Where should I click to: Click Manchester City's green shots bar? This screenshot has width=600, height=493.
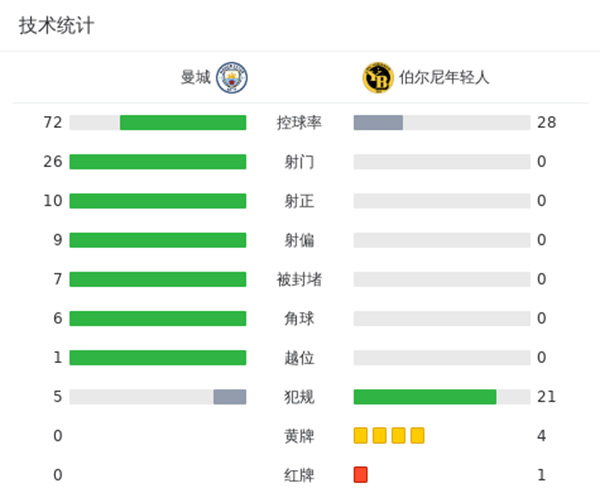[x=158, y=161]
